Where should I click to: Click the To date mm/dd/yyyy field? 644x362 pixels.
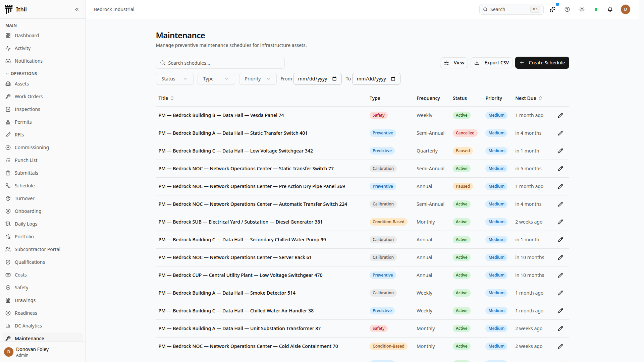[376, 79]
